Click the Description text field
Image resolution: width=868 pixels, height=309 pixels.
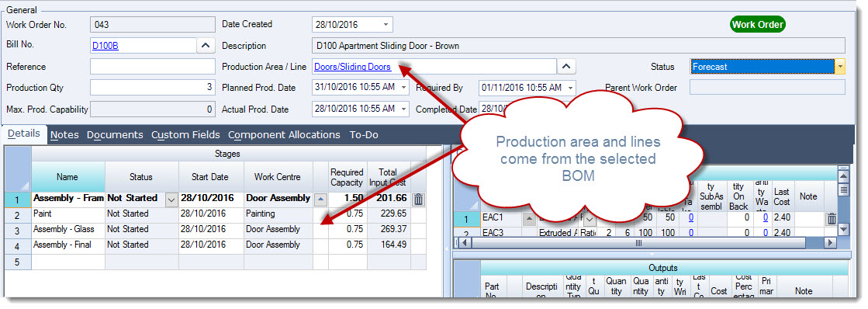[579, 46]
